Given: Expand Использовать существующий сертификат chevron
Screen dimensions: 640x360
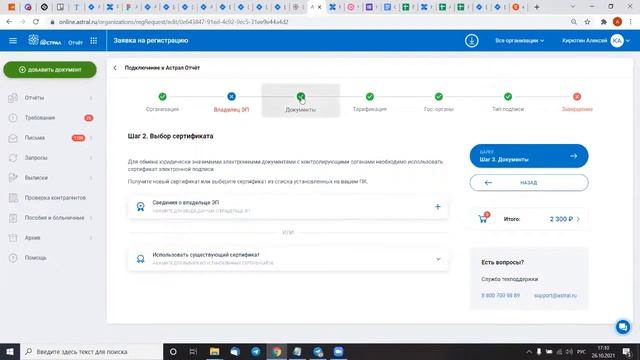Looking at the screenshot, I should click(x=438, y=259).
